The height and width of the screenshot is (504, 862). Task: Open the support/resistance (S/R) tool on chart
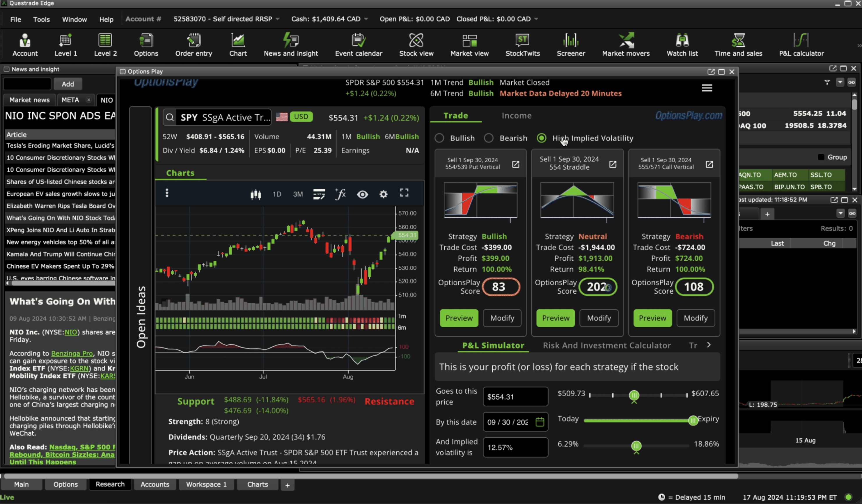pyautogui.click(x=319, y=194)
